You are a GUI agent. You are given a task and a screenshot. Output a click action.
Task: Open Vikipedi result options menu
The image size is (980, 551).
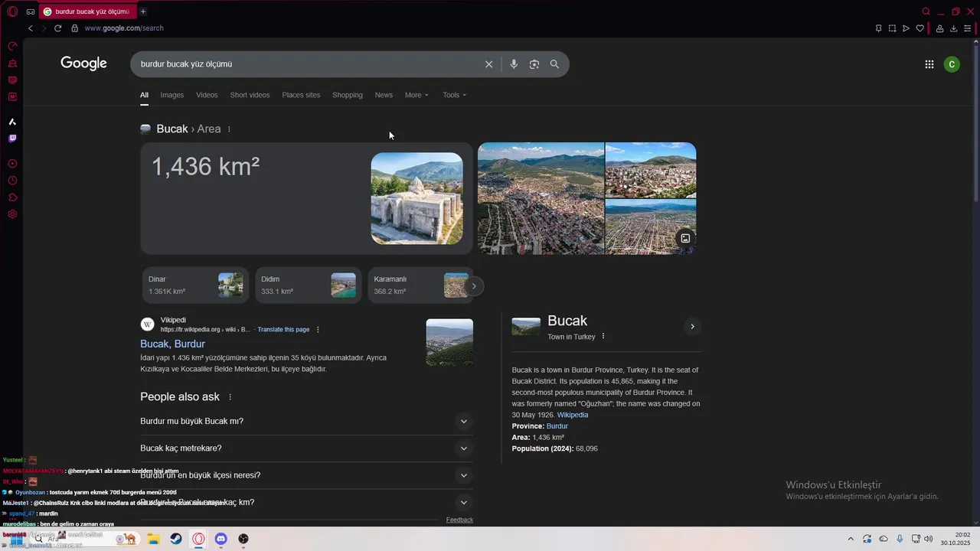coord(318,330)
